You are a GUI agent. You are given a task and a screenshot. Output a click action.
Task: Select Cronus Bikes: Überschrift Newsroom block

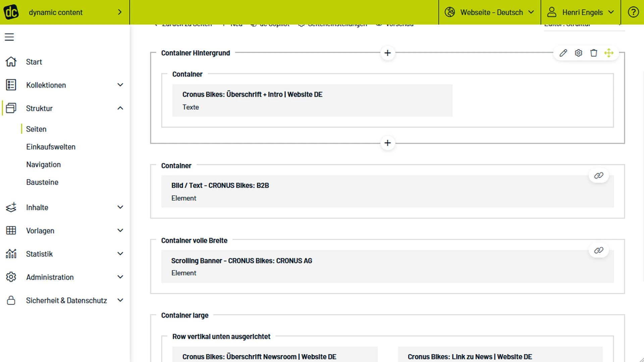(275, 354)
